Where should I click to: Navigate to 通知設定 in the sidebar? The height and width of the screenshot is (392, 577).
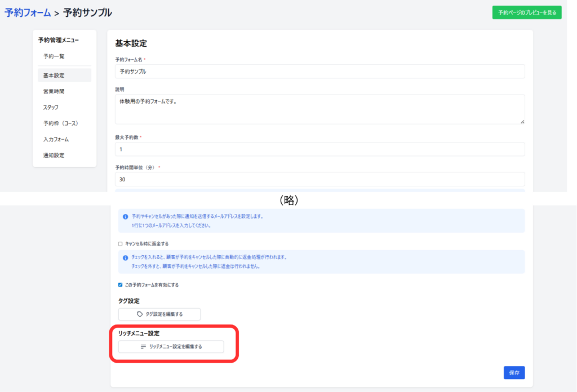54,155
